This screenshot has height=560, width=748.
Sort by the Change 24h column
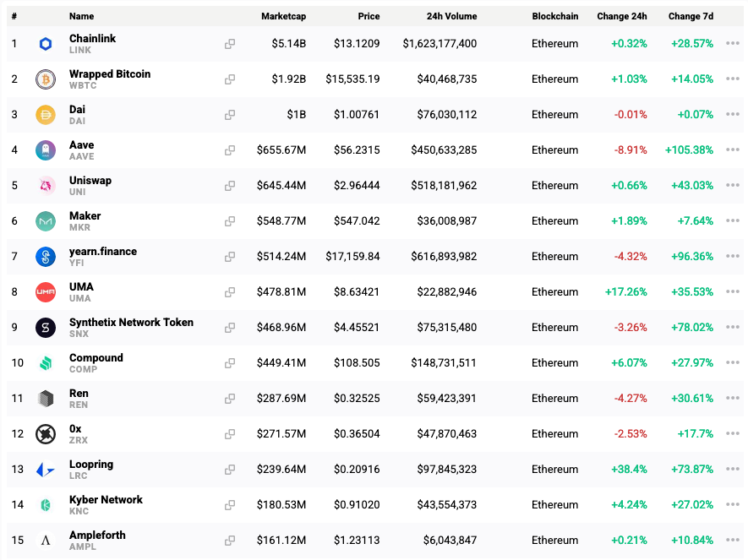[622, 16]
